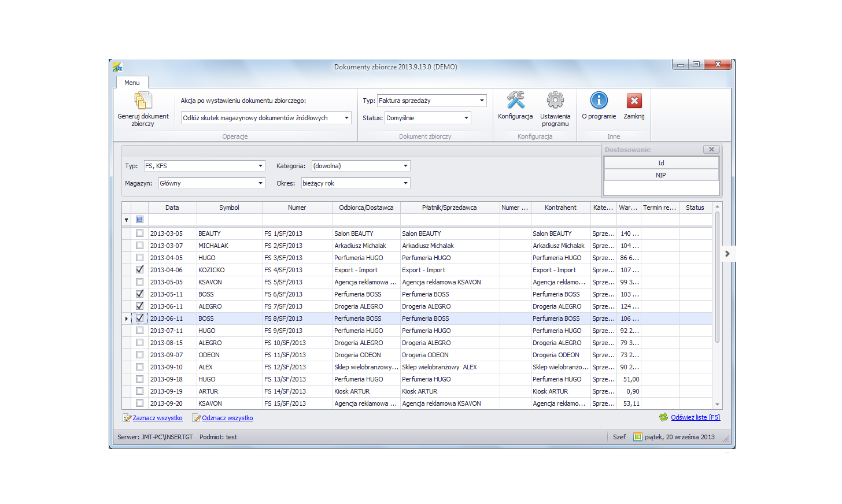Select the ARTUR symbol cell
The width and height of the screenshot is (842, 504).
[230, 391]
